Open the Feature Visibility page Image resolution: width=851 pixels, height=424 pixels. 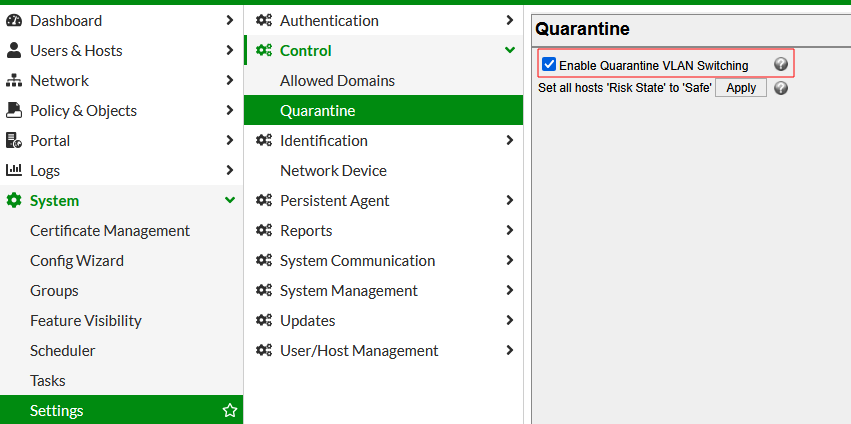pyautogui.click(x=86, y=320)
